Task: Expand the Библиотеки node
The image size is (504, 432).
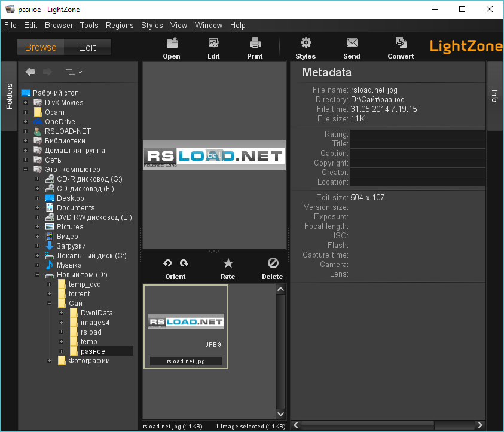Action: (25, 140)
